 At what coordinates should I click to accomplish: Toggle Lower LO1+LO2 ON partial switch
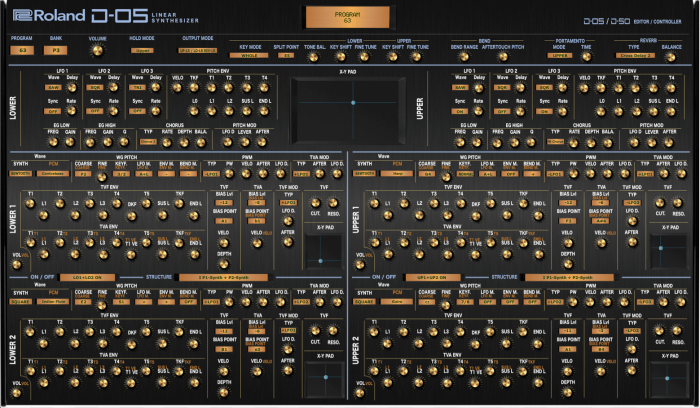point(87,277)
